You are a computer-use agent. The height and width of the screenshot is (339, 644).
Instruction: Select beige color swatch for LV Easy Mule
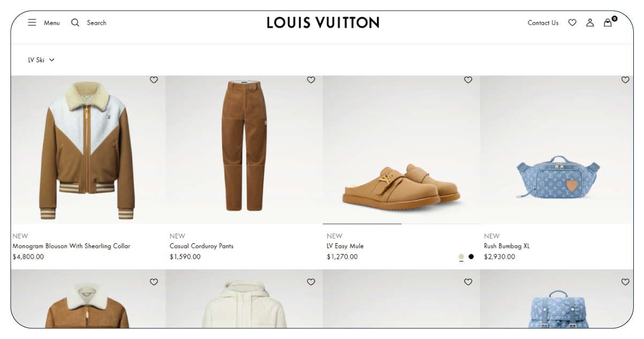coord(461,257)
